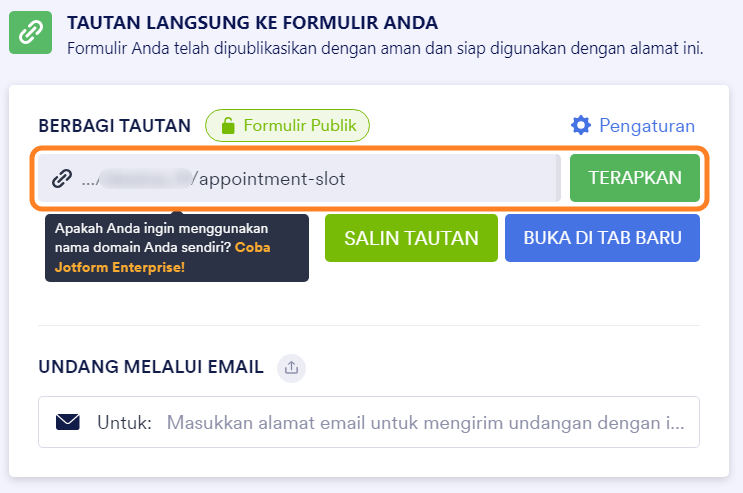This screenshot has width=743, height=493.
Task: Open the Formulir Publik privacy badge
Action: 288,126
